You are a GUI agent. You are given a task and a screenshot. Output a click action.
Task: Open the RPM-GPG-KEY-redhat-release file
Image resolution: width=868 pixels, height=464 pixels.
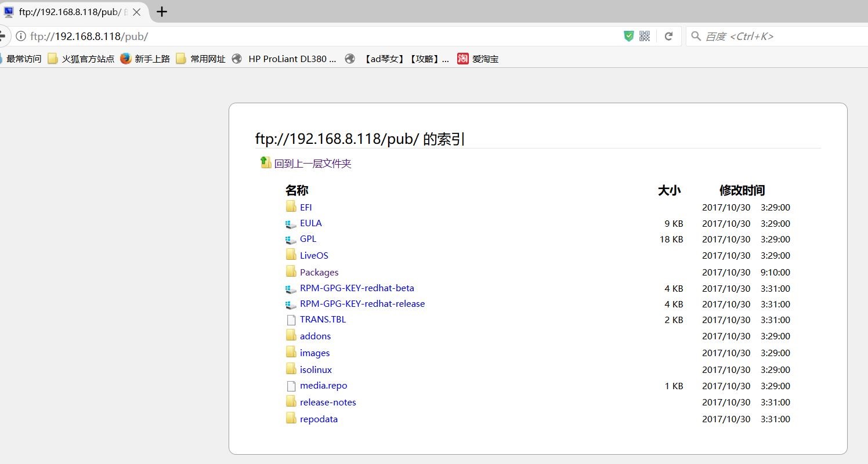tap(362, 304)
